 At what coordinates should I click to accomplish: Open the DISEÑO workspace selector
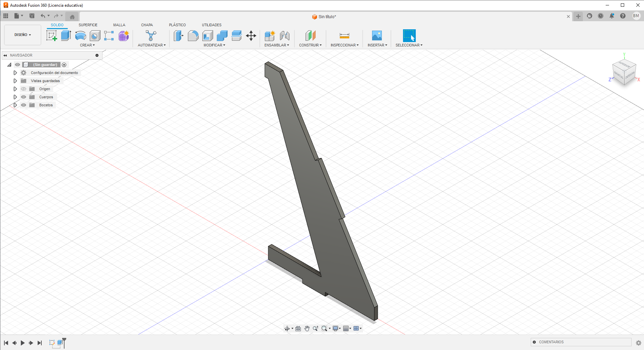point(22,35)
